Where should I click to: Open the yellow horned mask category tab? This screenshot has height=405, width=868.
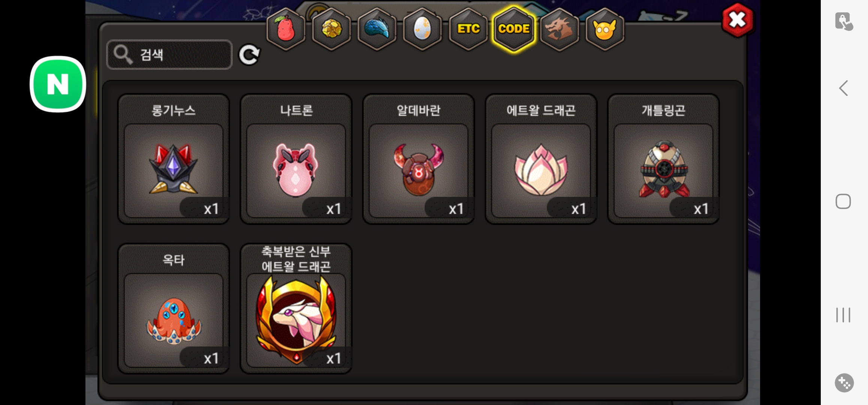pos(605,29)
